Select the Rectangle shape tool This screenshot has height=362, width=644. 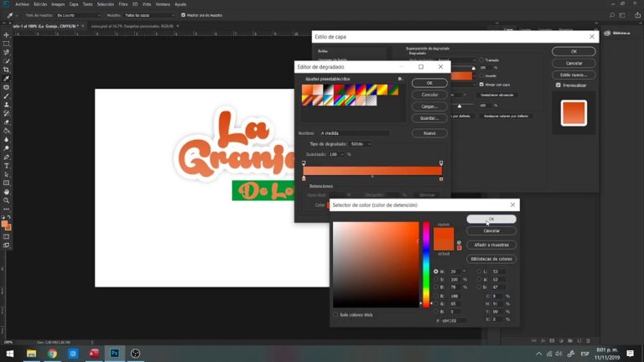[x=6, y=183]
